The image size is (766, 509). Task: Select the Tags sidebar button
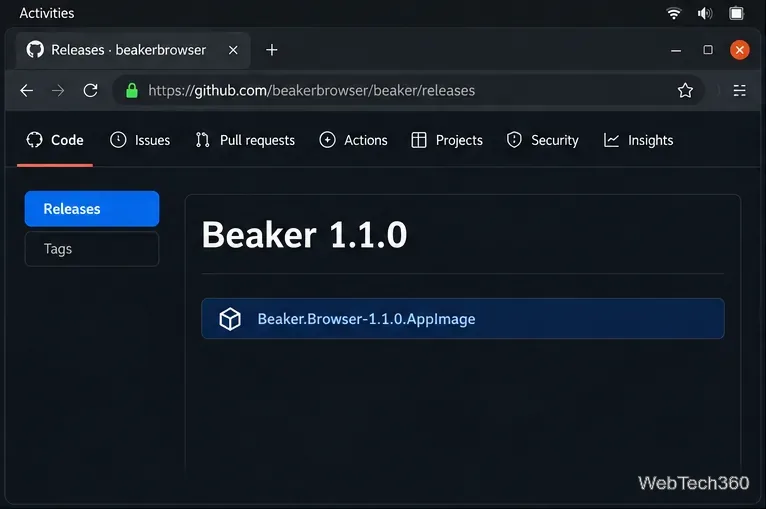(92, 249)
